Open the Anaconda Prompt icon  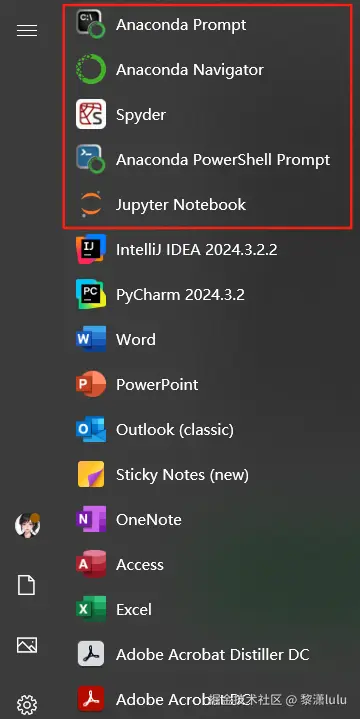coord(91,24)
